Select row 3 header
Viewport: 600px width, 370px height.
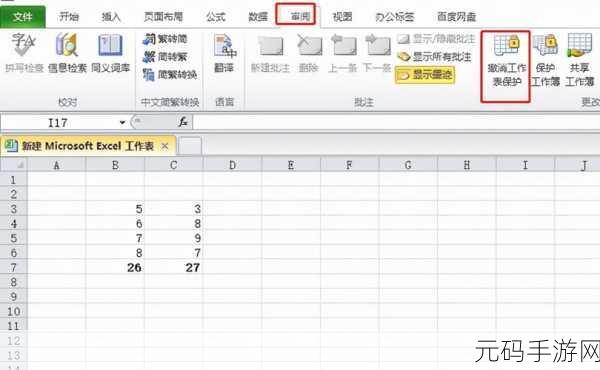(14, 209)
